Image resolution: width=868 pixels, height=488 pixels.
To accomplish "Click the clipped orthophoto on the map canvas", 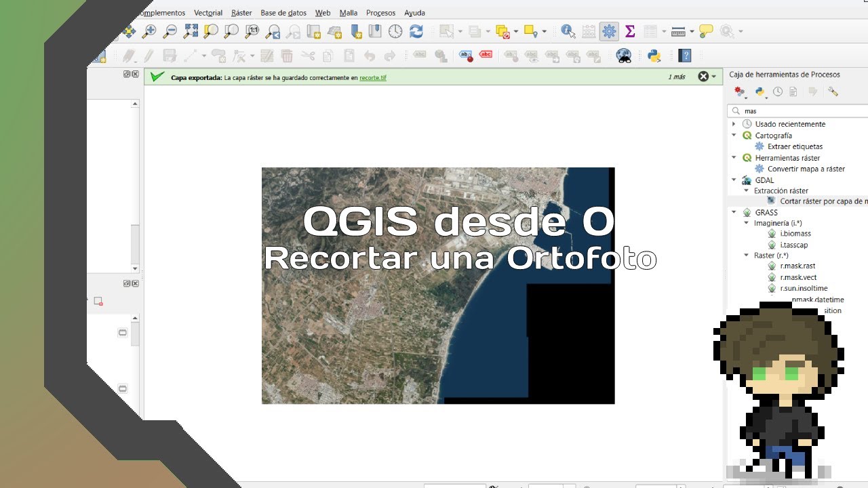I will pyautogui.click(x=438, y=285).
